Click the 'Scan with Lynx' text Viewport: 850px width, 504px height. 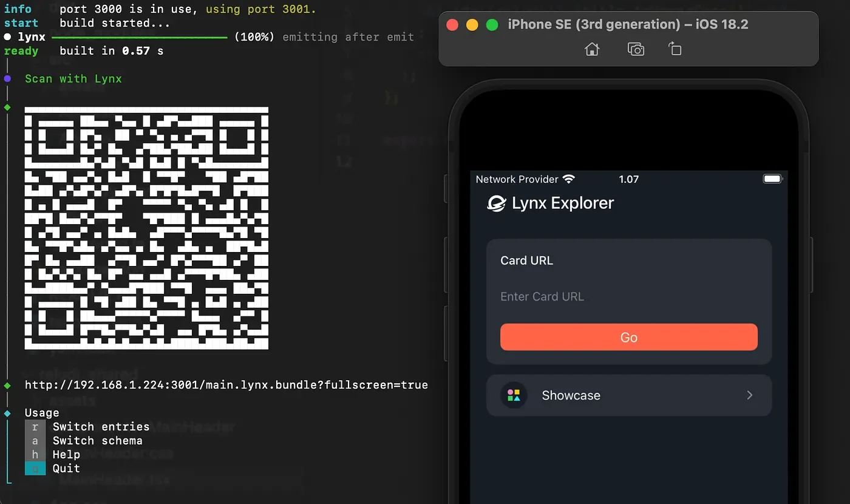[73, 79]
